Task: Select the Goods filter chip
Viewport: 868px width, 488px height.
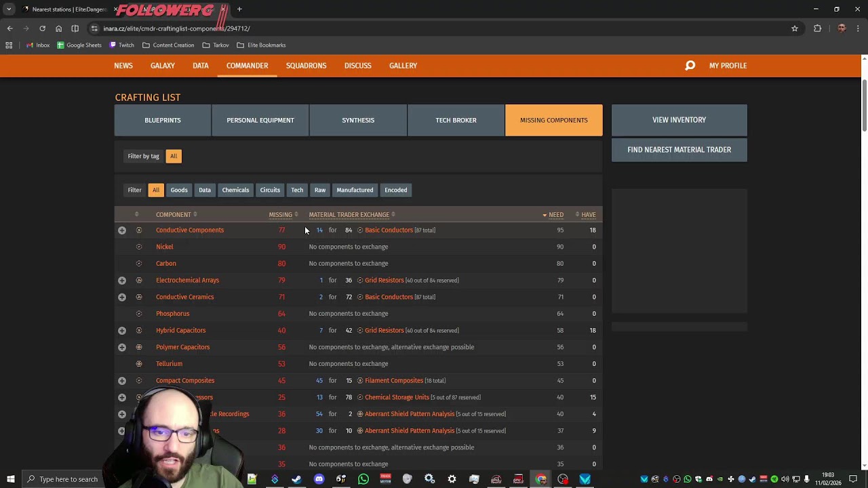Action: [179, 190]
